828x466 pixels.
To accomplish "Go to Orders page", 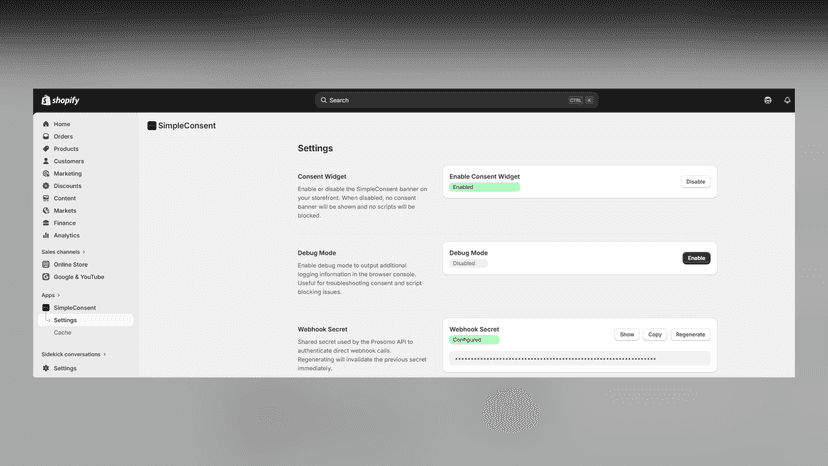I will [63, 136].
